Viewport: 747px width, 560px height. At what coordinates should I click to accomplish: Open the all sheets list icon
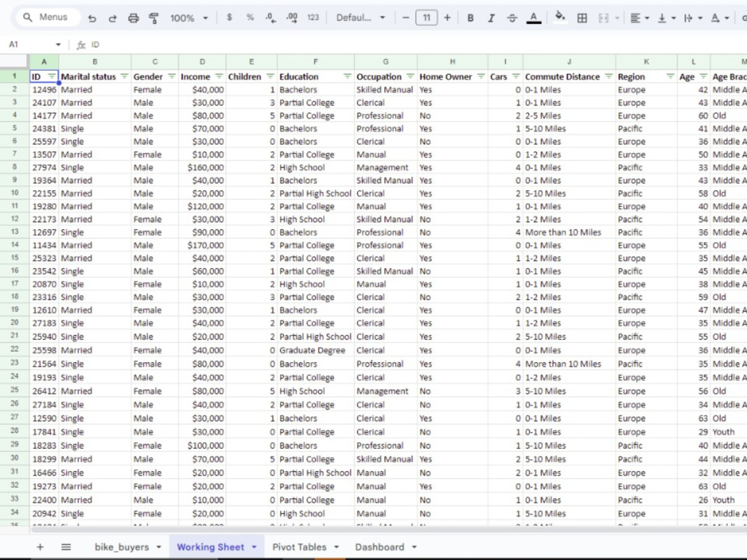point(66,547)
